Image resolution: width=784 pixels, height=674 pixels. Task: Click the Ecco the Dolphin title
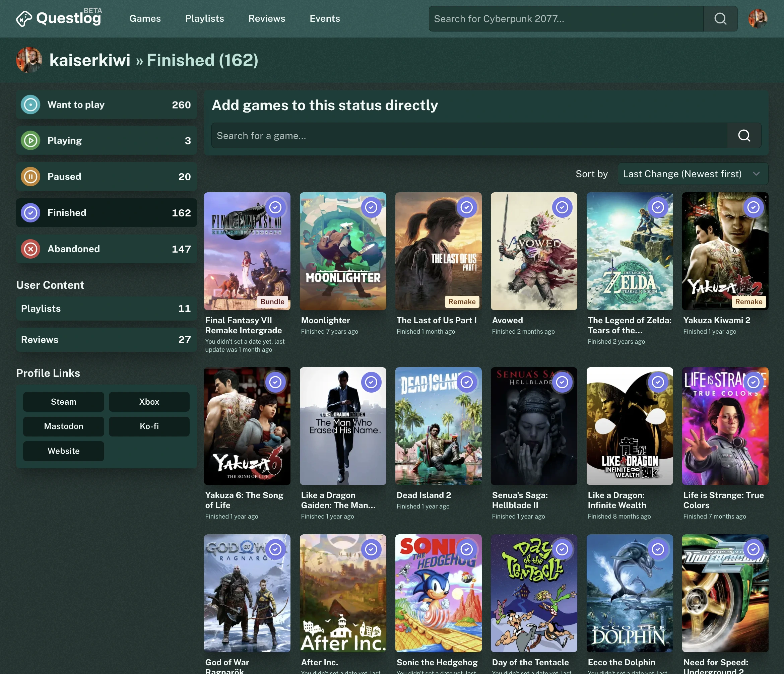[x=621, y=662]
